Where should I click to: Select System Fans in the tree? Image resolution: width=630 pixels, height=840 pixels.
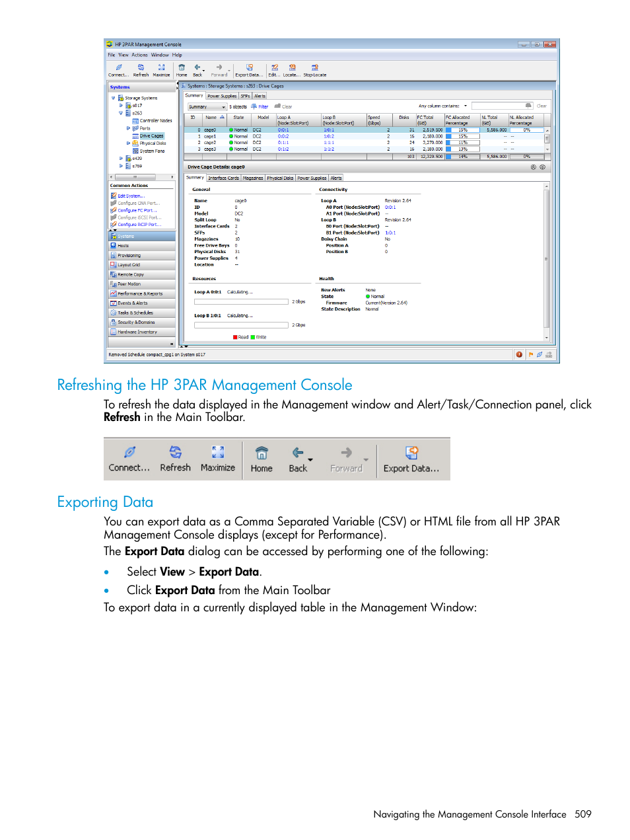pyautogui.click(x=152, y=151)
